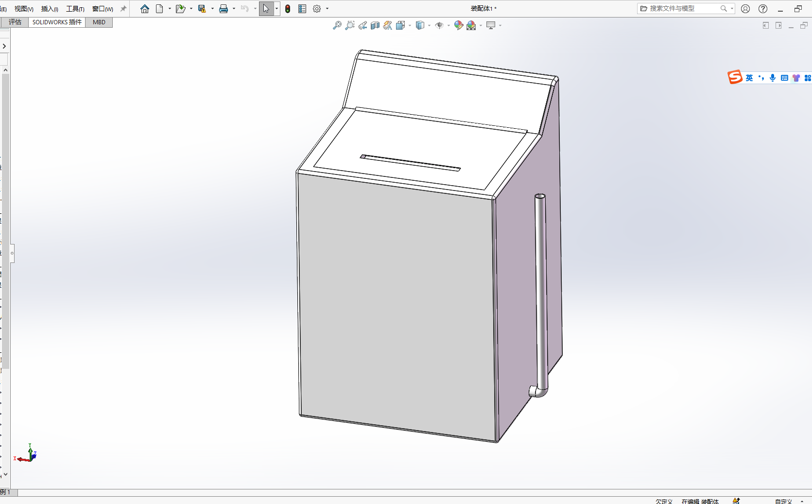Open the 视图(V) menu
This screenshot has height=504, width=812.
(24, 9)
